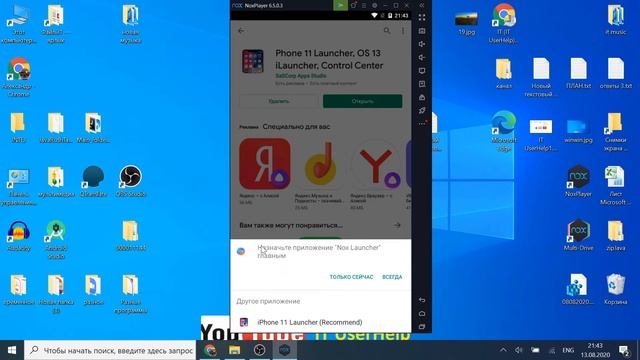Select iPhone 11 Launcher (Recommend) option

321,322
